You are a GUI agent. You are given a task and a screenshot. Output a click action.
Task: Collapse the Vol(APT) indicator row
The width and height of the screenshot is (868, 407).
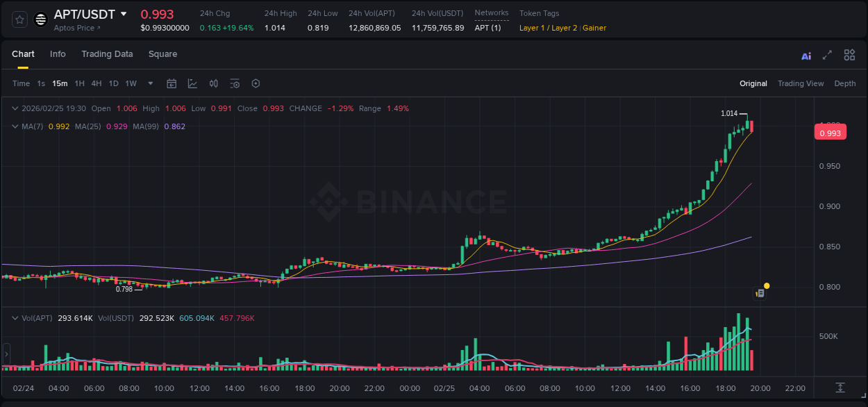coord(15,318)
